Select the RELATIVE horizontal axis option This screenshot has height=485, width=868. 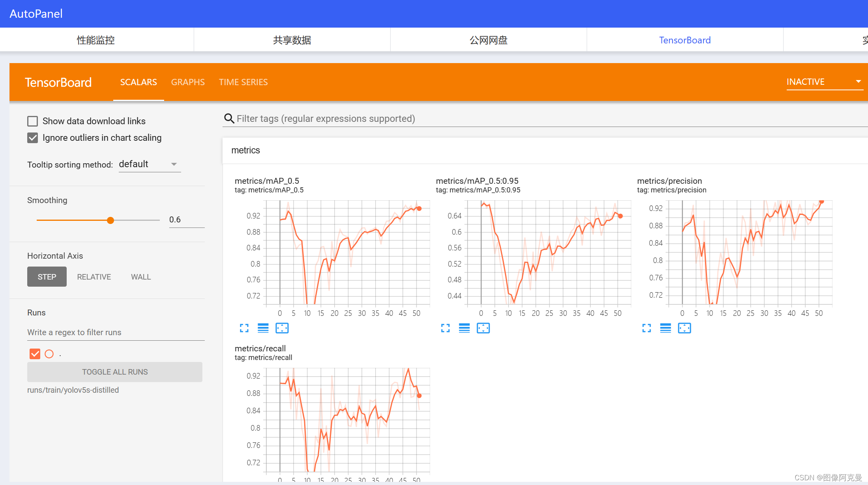[94, 277]
